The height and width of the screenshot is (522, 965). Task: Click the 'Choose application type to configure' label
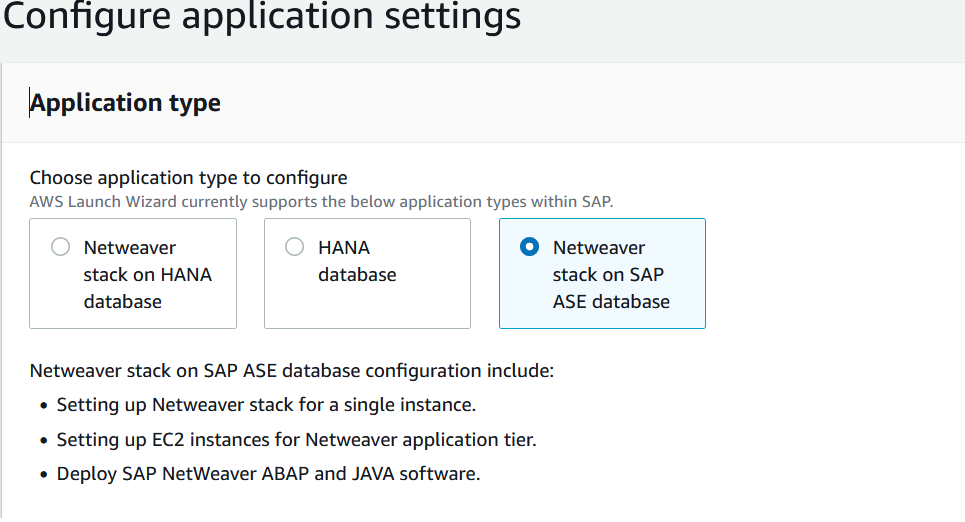(189, 178)
